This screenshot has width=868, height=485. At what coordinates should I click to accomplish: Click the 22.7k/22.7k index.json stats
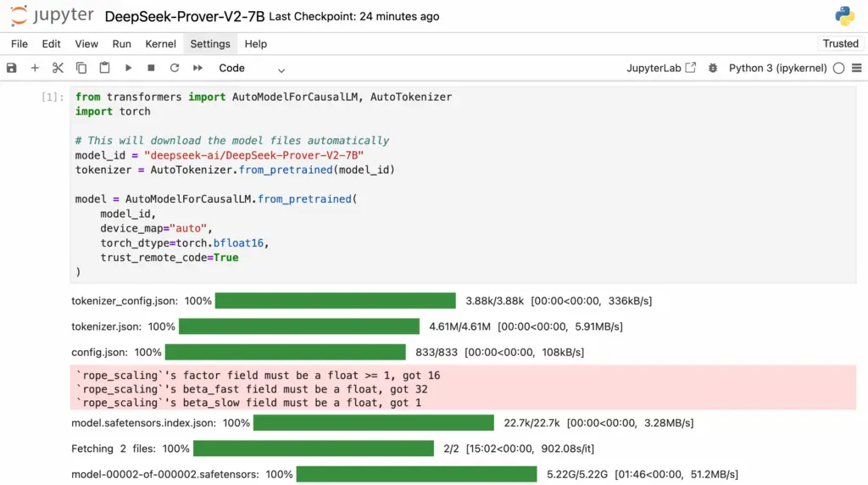[x=598, y=423]
